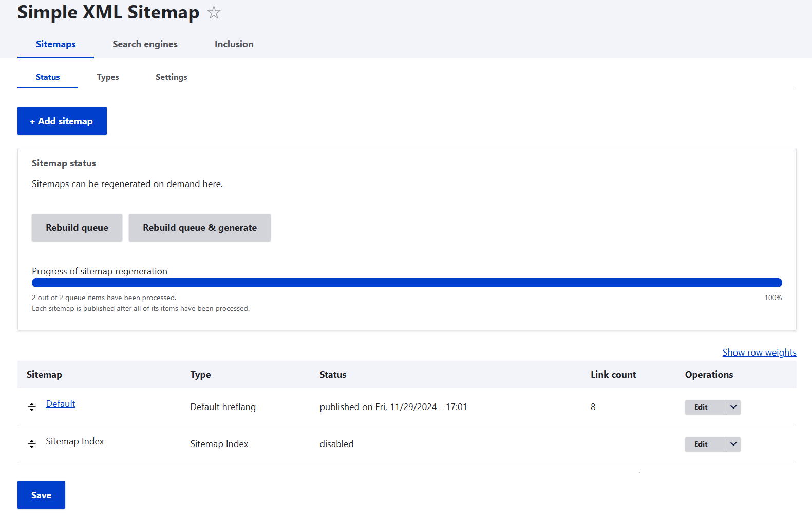Image resolution: width=812 pixels, height=519 pixels.
Task: Click the favorite star icon beside title
Action: [x=214, y=12]
